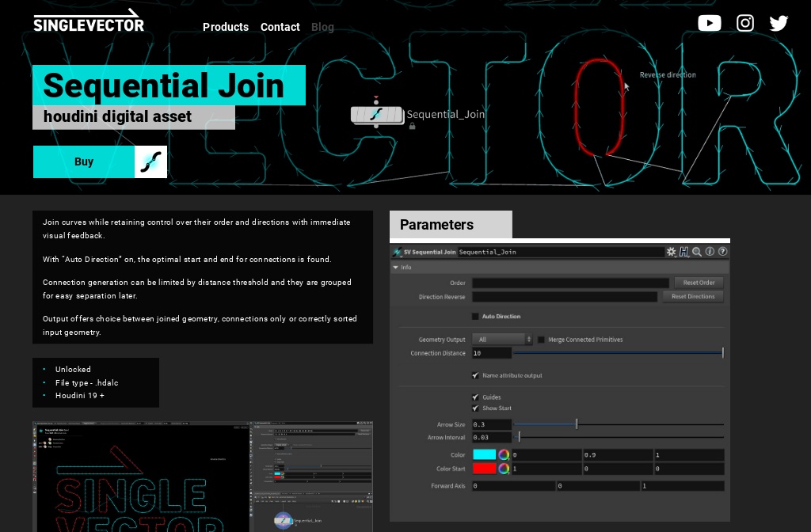Click the Houdini help 'H' icon

(x=684, y=252)
